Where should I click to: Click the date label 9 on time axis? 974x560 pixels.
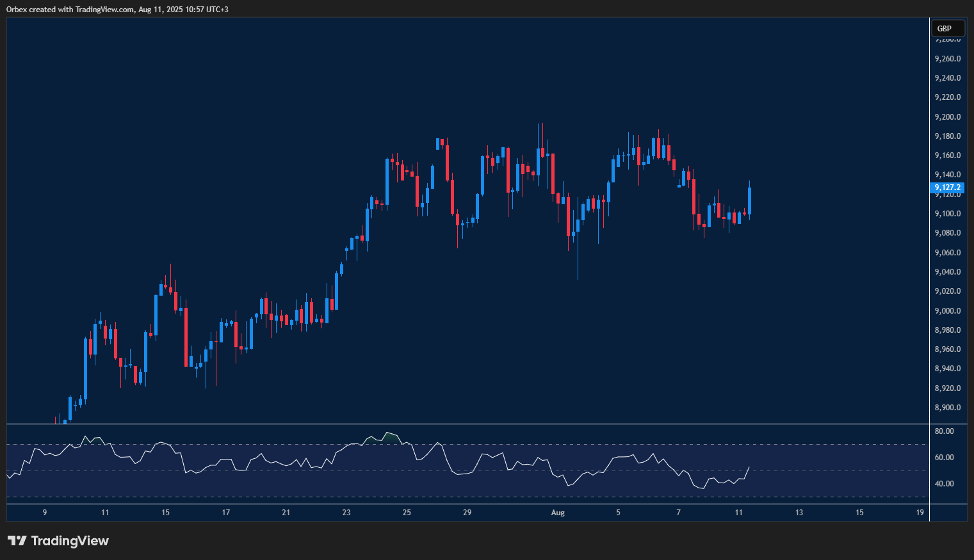coord(45,513)
